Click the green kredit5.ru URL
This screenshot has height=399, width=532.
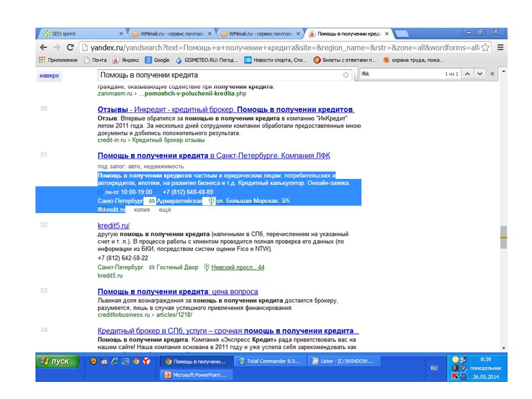(x=110, y=275)
